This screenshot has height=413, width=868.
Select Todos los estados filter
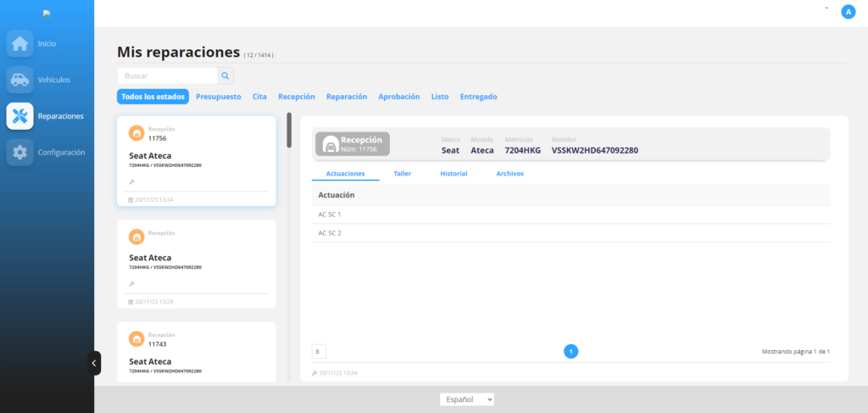coord(153,97)
